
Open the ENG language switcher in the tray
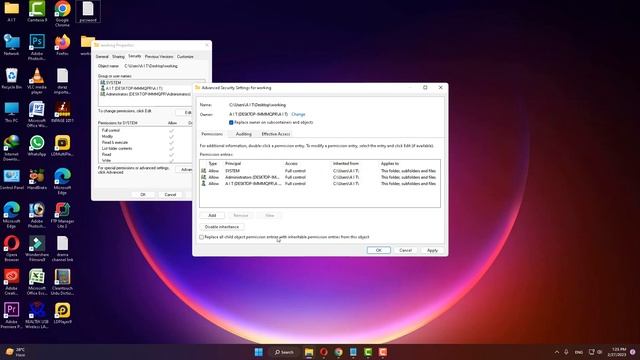(579, 352)
